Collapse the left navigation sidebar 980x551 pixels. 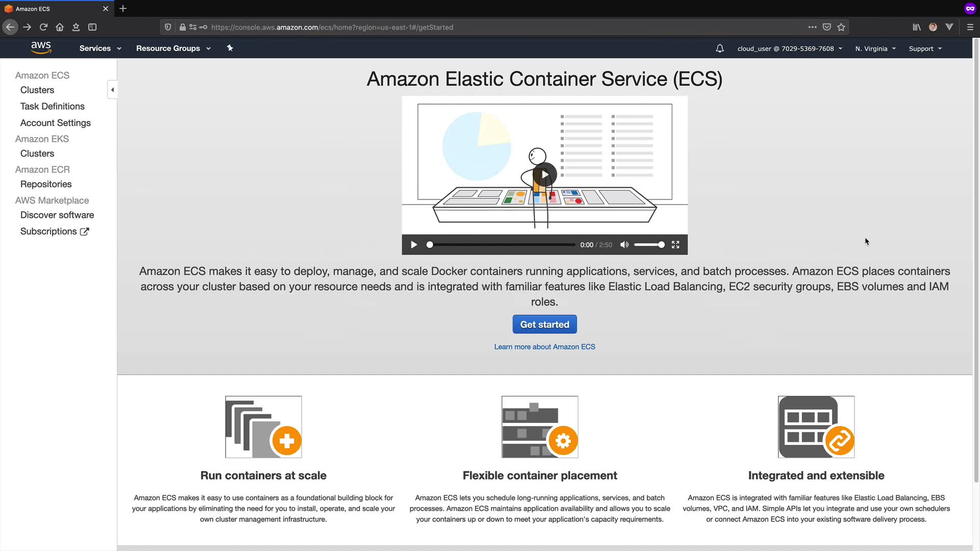coord(112,90)
